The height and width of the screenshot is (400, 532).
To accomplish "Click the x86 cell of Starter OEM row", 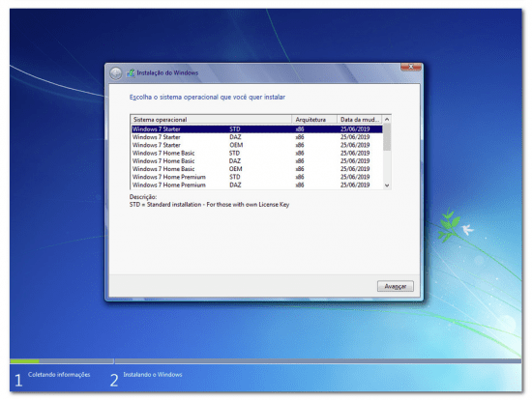I will (300, 145).
